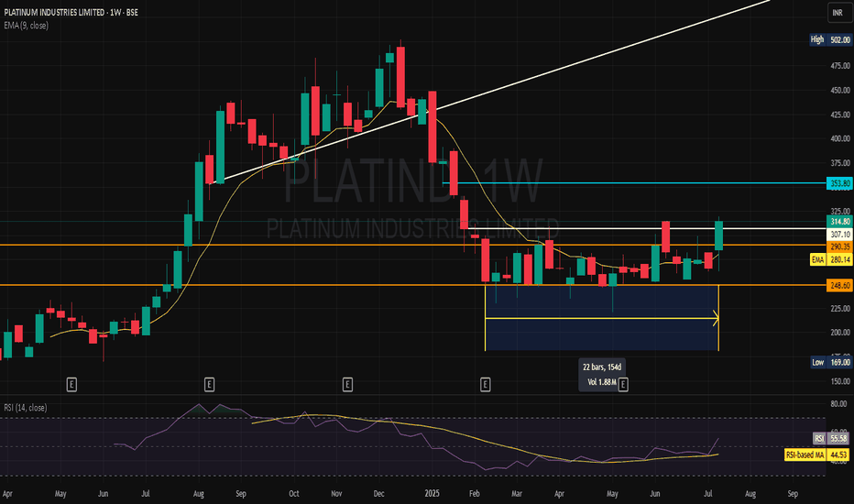Open the earnings marker under May 2024
The height and width of the screenshot is (504, 854).
point(71,385)
